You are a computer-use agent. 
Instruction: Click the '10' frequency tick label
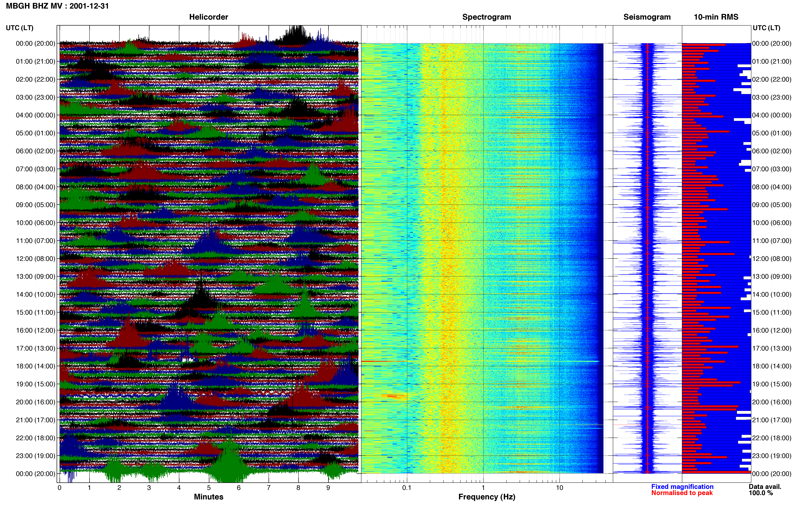click(559, 488)
